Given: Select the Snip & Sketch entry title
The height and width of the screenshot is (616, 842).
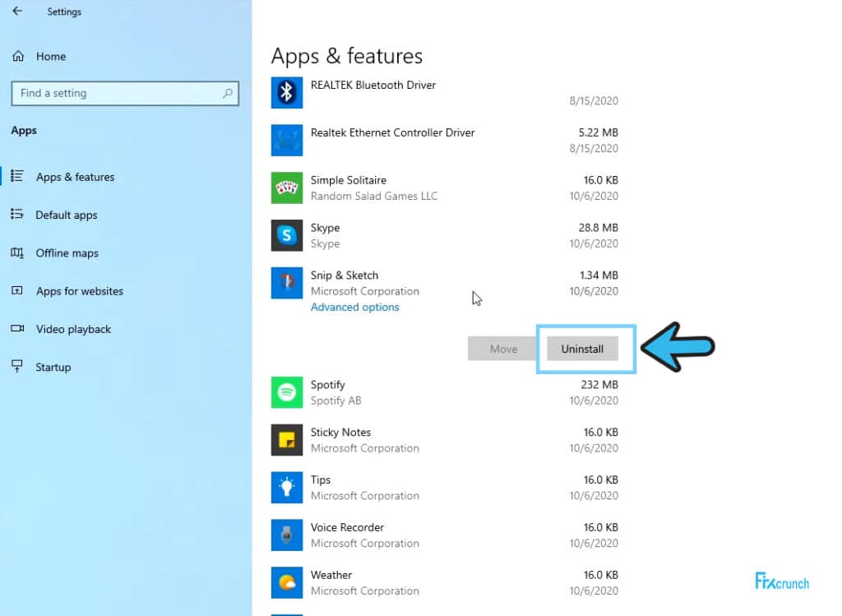Looking at the screenshot, I should [345, 275].
